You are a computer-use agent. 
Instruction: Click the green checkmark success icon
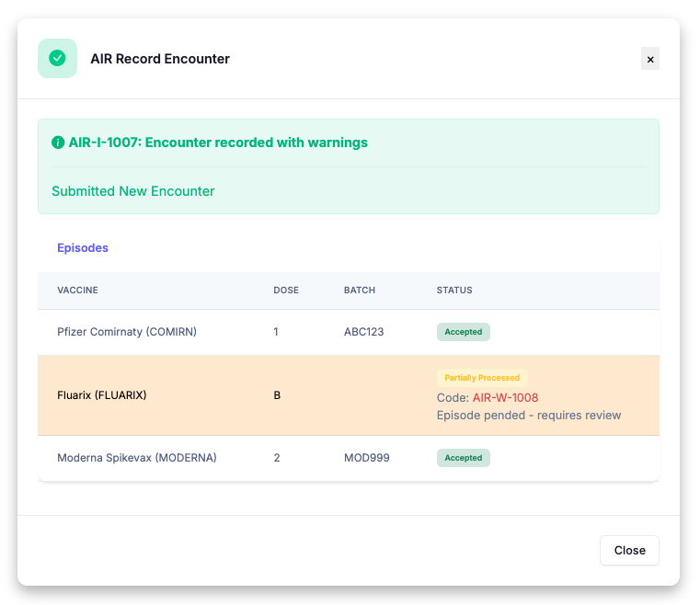point(57,59)
